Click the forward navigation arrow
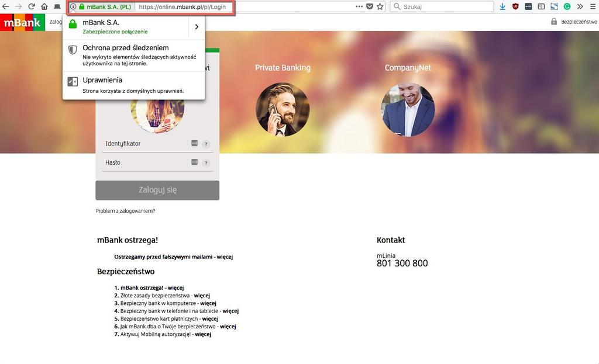The image size is (599, 364). [18, 6]
